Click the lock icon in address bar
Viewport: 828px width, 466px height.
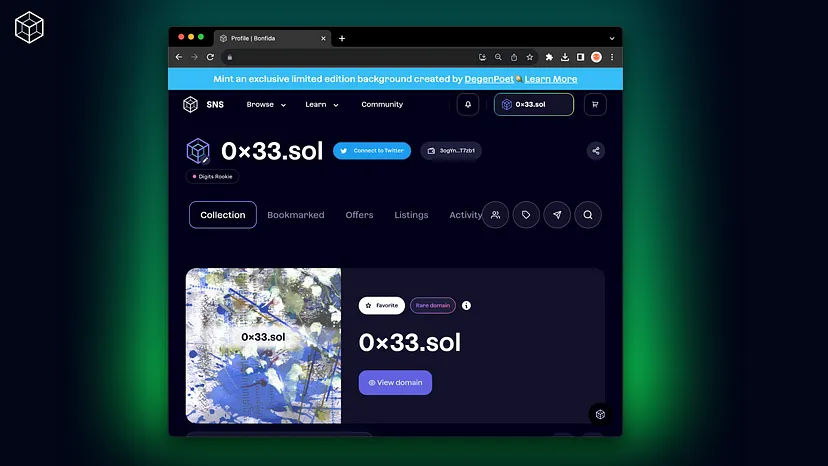coord(230,57)
